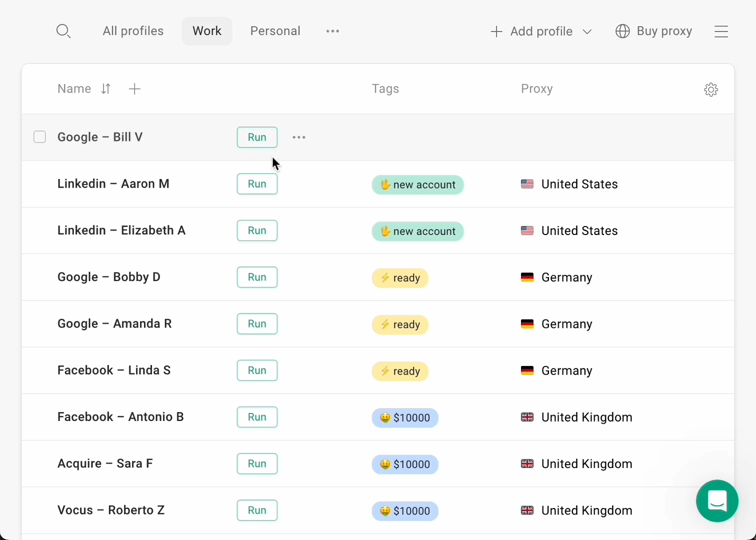Open the three-dot menu for Google – Bill V
The image size is (756, 540).
[299, 137]
